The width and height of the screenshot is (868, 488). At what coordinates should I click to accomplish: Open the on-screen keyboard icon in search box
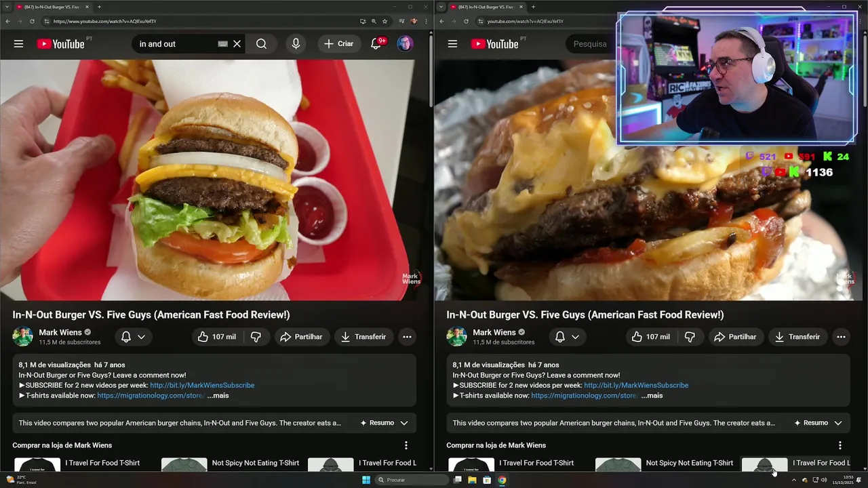pyautogui.click(x=222, y=44)
